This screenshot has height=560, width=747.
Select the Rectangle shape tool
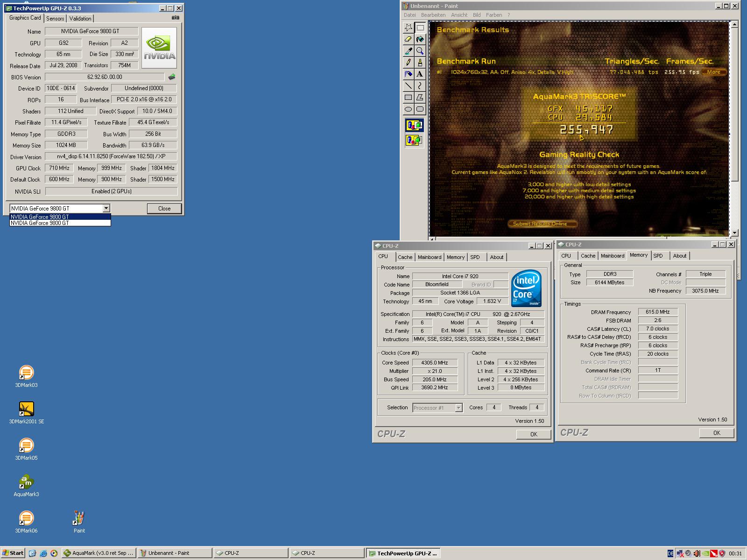tap(409, 98)
